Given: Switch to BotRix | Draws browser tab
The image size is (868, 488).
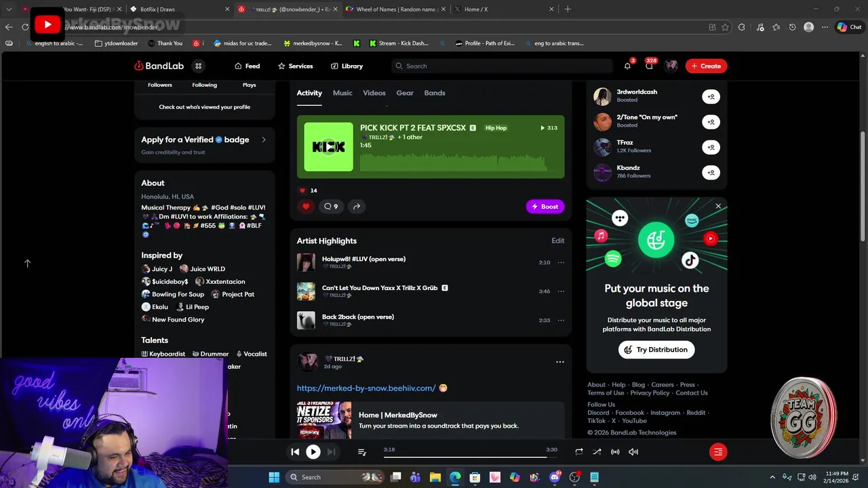Looking at the screenshot, I should point(179,9).
